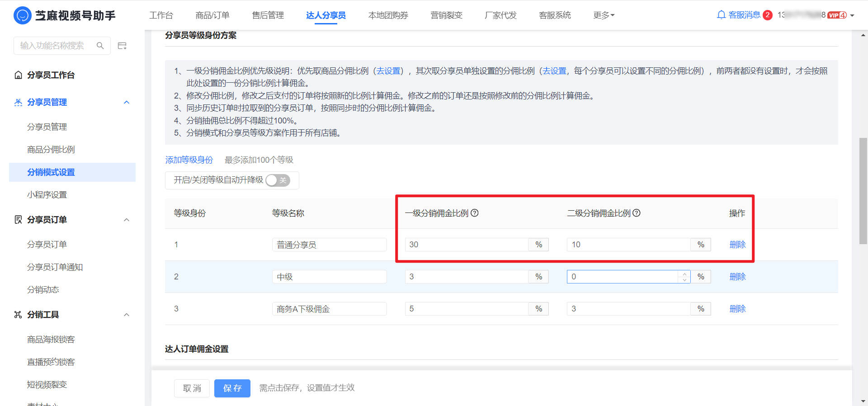Open 分享员管理 submenu item

[x=47, y=127]
